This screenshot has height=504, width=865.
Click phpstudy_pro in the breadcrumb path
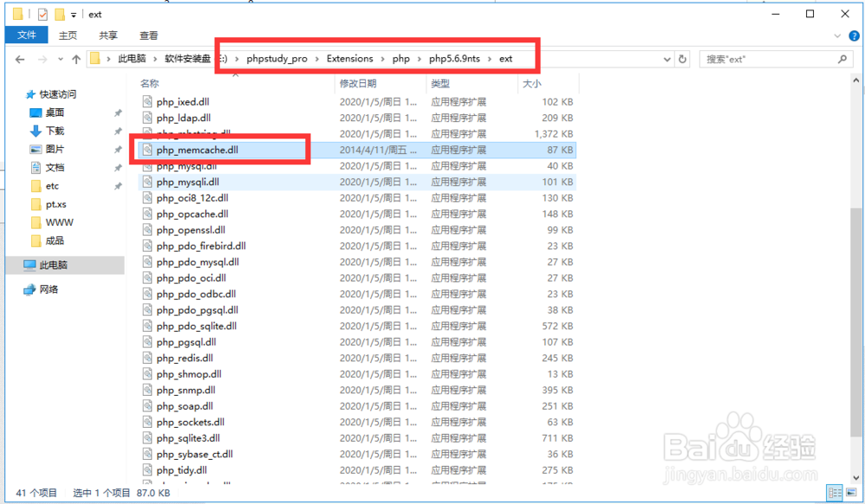(x=277, y=59)
